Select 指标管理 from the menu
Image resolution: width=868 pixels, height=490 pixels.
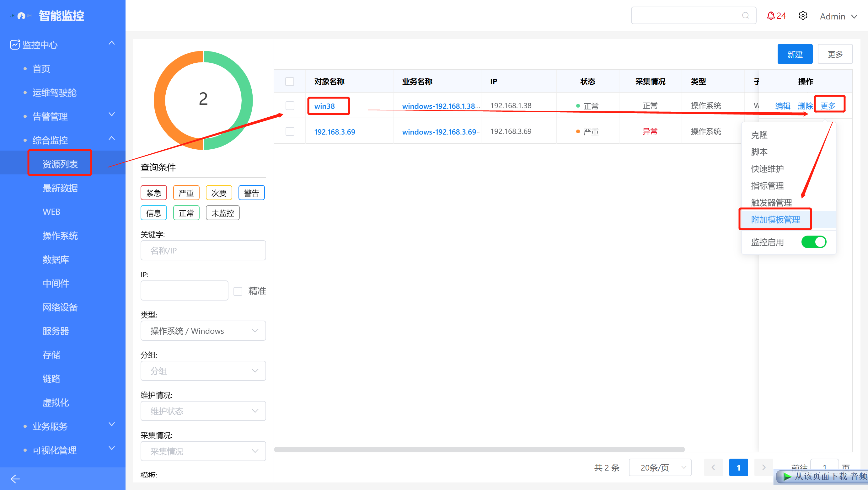click(x=789, y=186)
